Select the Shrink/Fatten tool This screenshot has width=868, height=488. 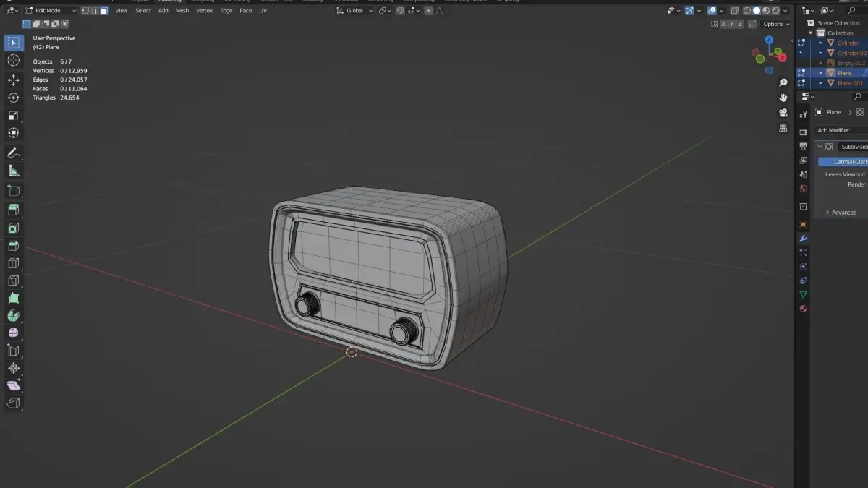(13, 369)
